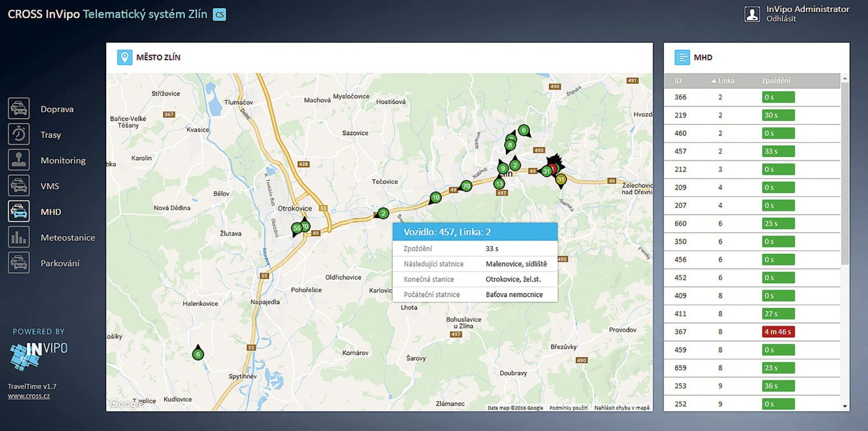Sort table by Zpoždění column header

tap(776, 81)
